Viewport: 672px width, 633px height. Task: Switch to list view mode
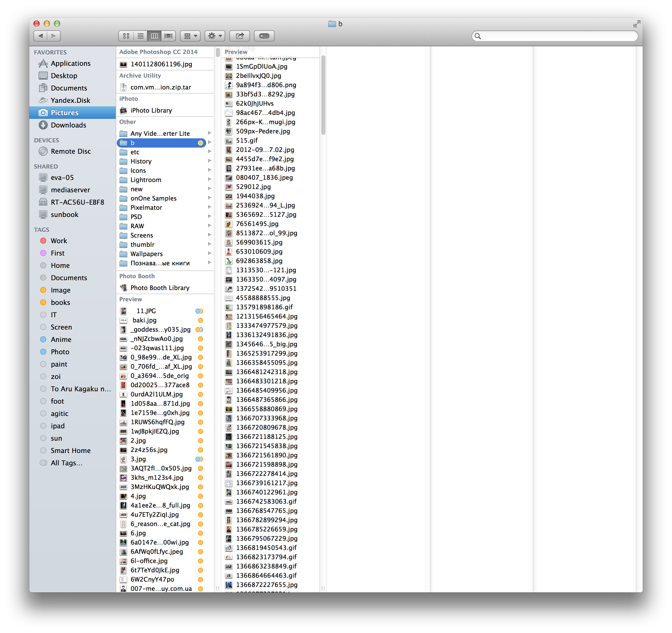pos(140,36)
